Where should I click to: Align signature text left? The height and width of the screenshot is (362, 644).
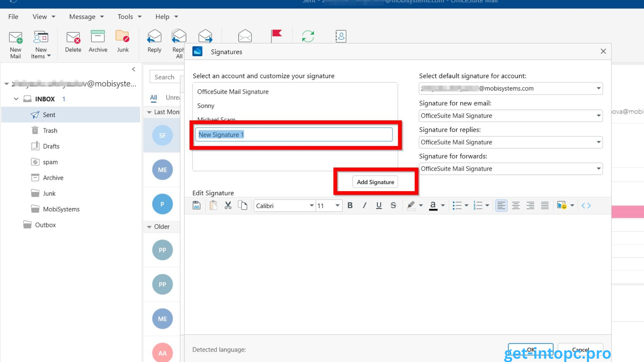coord(501,205)
